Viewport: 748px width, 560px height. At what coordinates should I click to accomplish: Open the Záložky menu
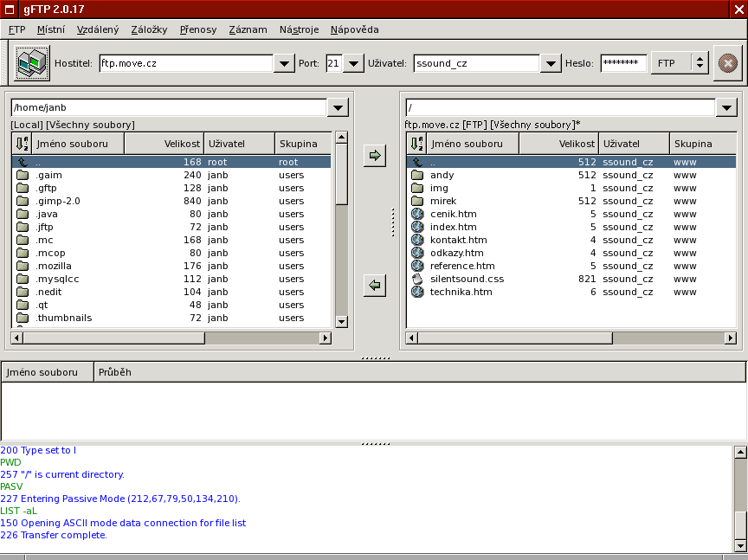click(149, 29)
